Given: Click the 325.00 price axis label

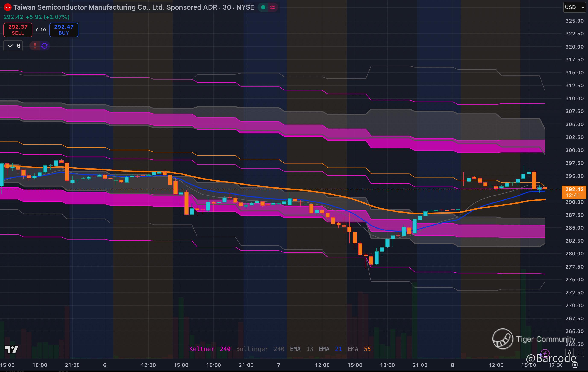Looking at the screenshot, I should 574,21.
